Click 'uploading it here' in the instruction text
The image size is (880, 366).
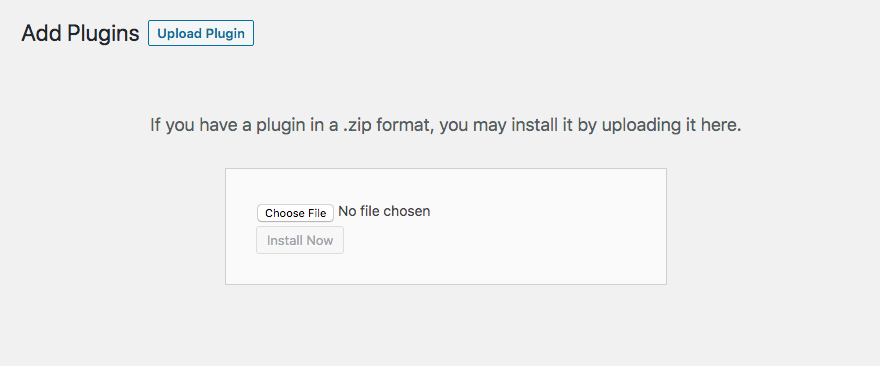pyautogui.click(x=672, y=125)
